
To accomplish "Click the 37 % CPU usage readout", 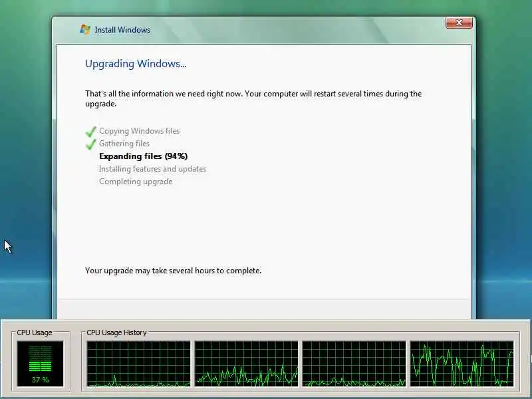I will click(x=41, y=380).
